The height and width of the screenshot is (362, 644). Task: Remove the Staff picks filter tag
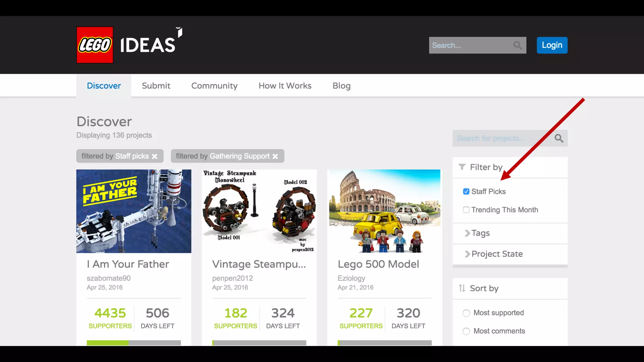154,156
